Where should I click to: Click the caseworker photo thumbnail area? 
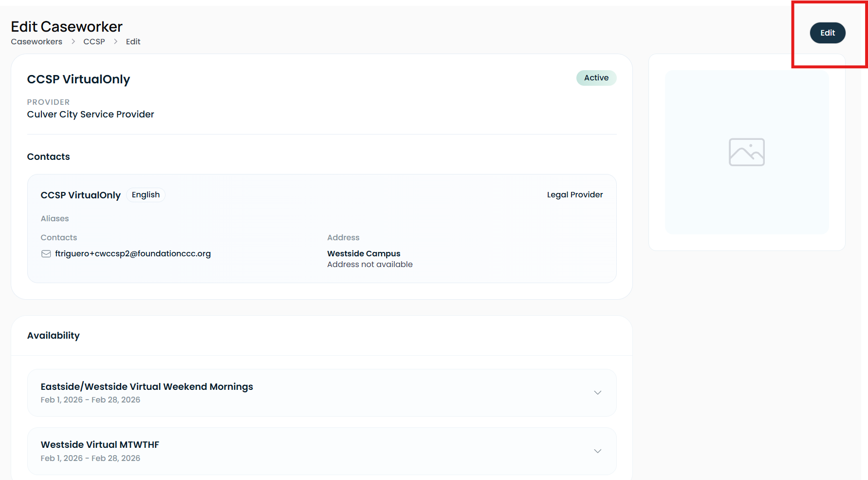pos(747,152)
